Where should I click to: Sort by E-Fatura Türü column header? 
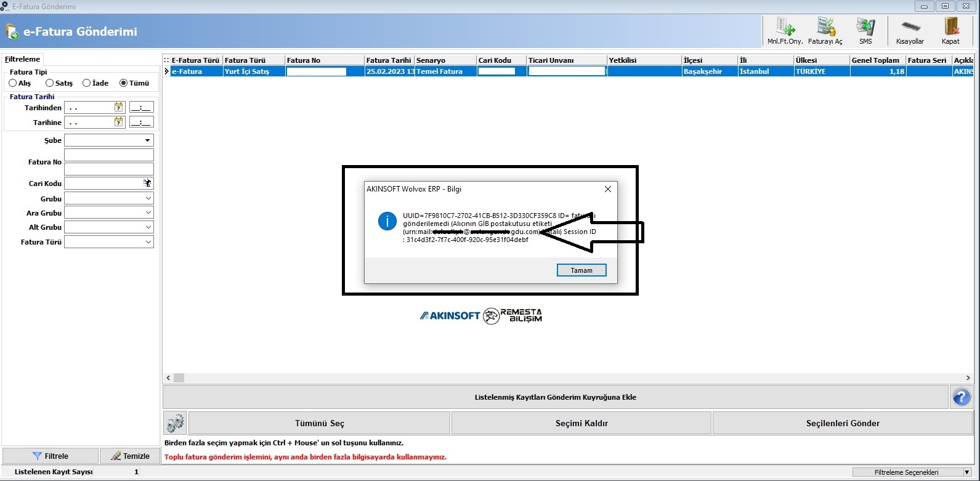(196, 60)
